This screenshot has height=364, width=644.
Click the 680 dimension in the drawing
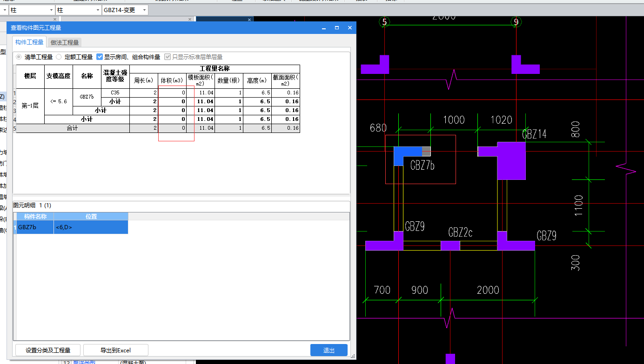point(378,128)
